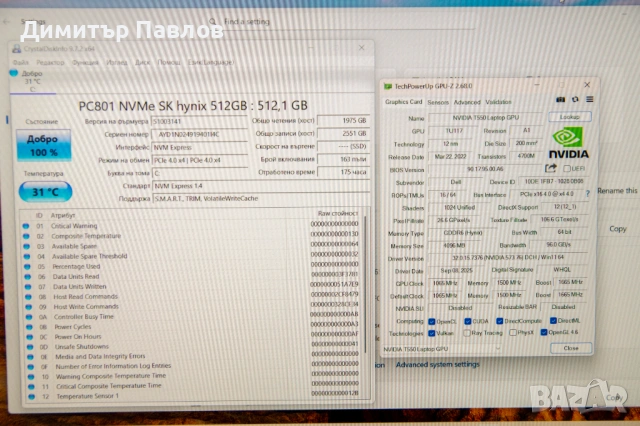Open the GPU-Z hamburger menu
The height and width of the screenshot is (426, 640).
[x=590, y=101]
